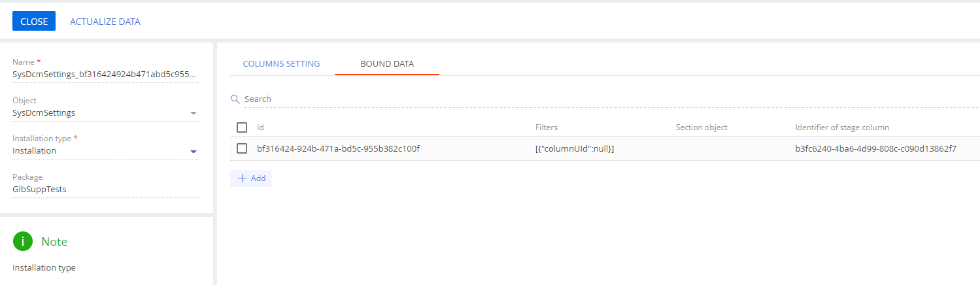Screen dimensions: 980x285
Task: Click the Actualize Data link
Action: coord(105,22)
